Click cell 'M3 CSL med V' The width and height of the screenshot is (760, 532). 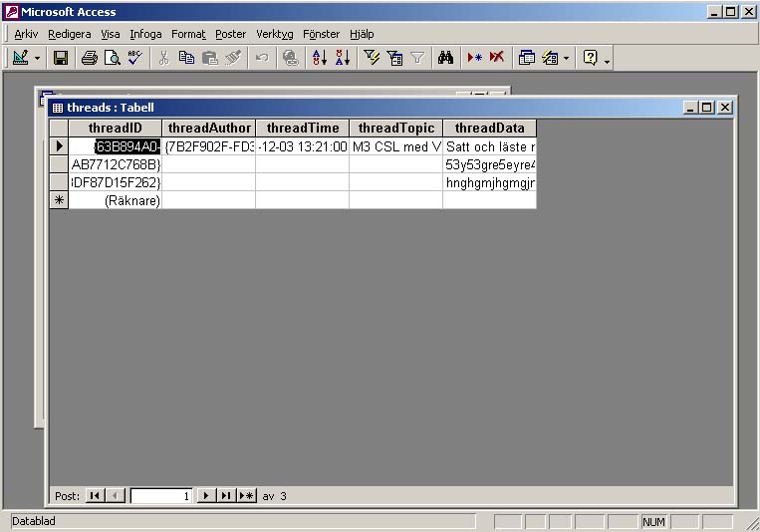pos(396,146)
